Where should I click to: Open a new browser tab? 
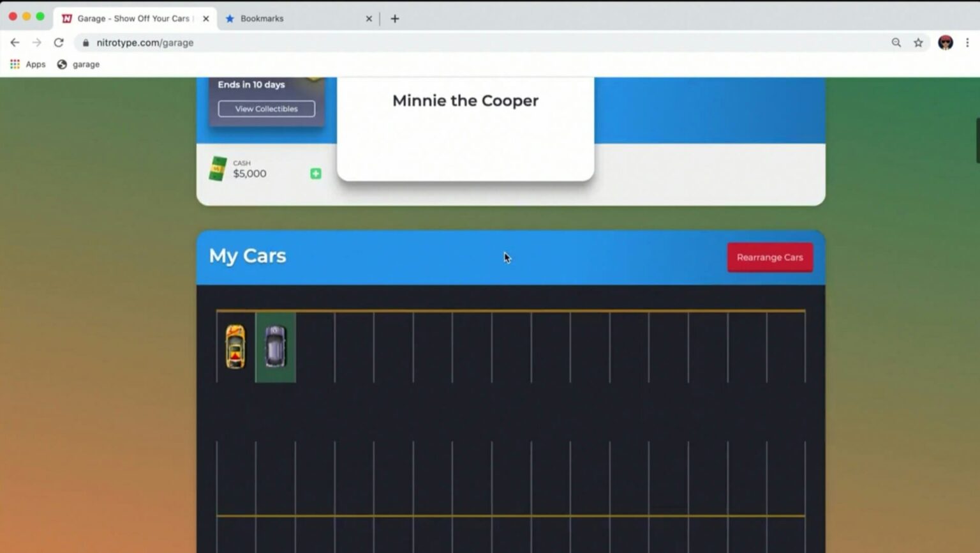(x=395, y=19)
